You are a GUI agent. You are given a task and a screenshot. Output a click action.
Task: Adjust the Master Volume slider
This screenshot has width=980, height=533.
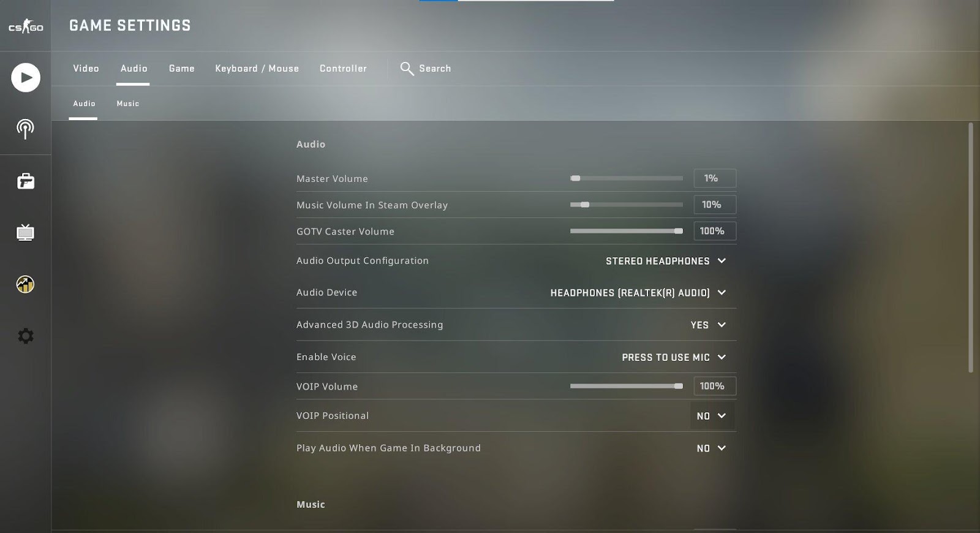point(626,178)
